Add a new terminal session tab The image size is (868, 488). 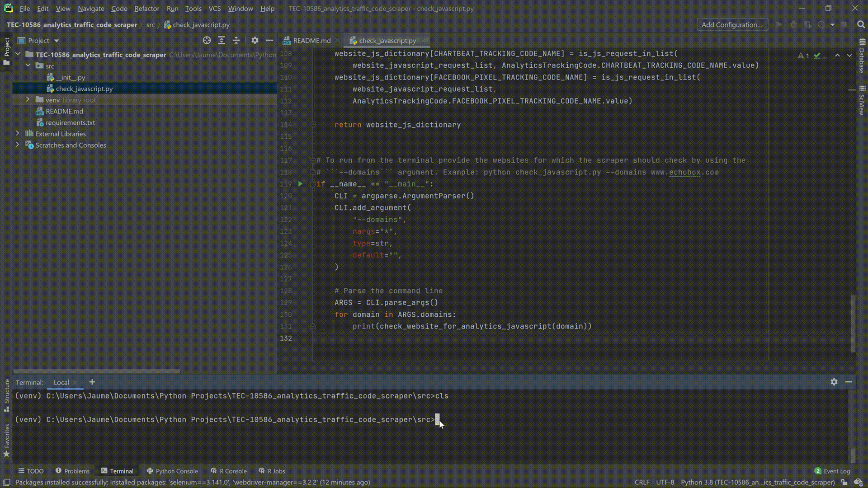coord(92,382)
